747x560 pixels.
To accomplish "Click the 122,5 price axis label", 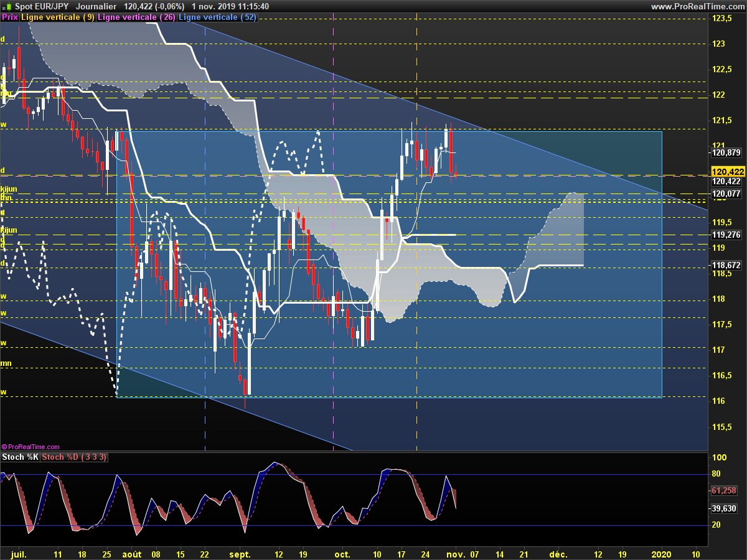I will tap(721, 69).
